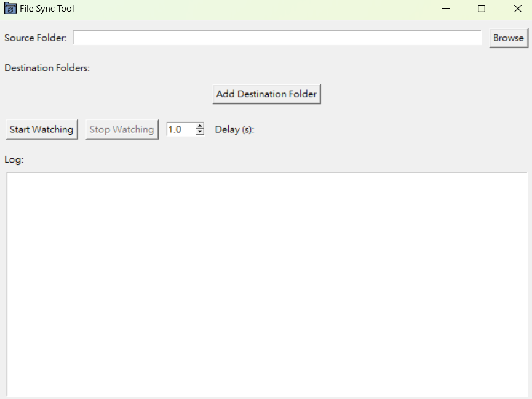Close the File Sync Tool window
This screenshot has height=399, width=532.
(517, 9)
